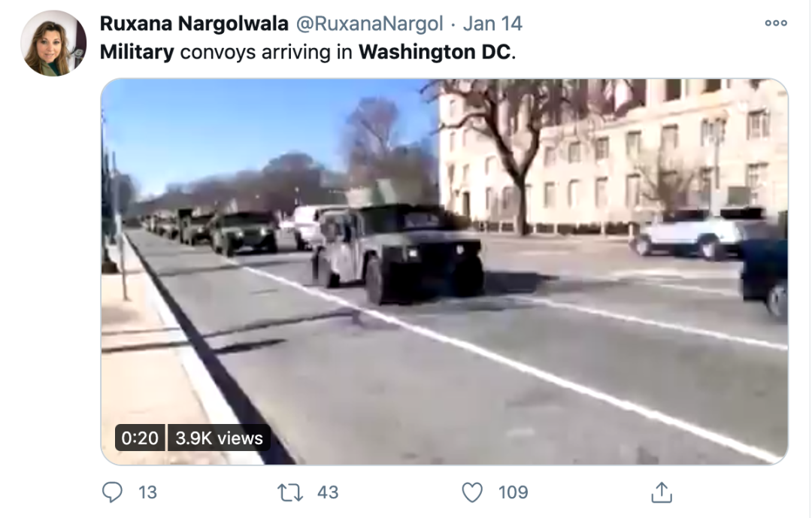This screenshot has width=812, height=518.
Task: Like the tweet with the heart icon
Action: pos(471,492)
